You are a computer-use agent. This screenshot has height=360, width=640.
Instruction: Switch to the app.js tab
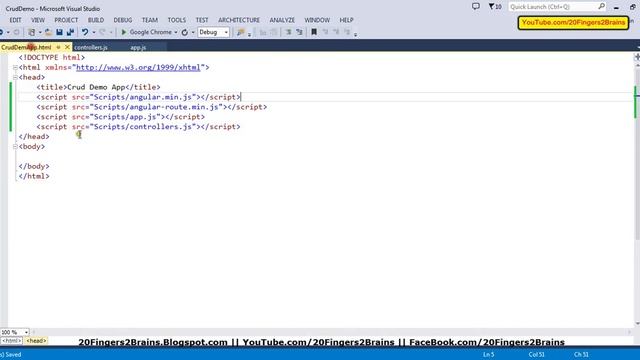[x=138, y=47]
